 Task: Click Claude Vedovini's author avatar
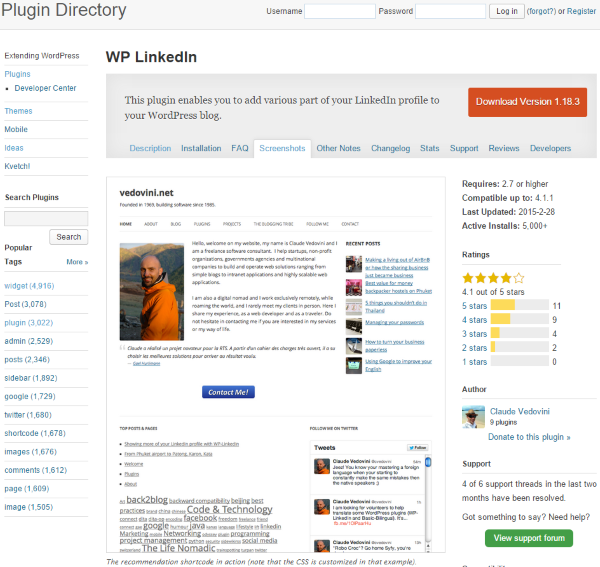coord(473,417)
